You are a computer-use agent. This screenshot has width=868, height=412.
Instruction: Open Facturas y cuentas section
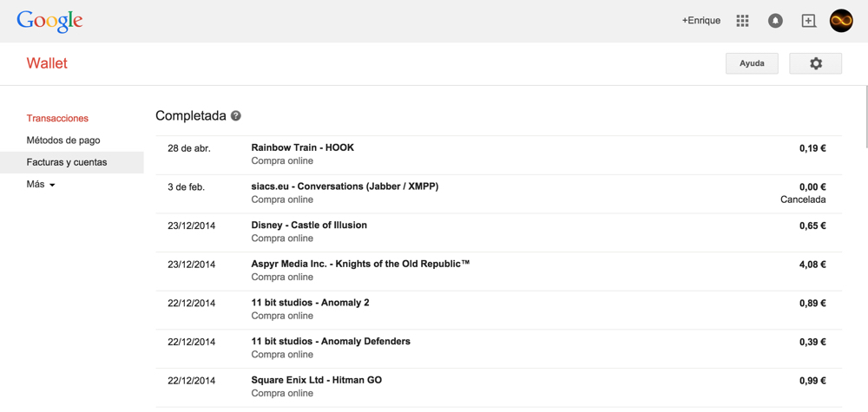point(67,162)
